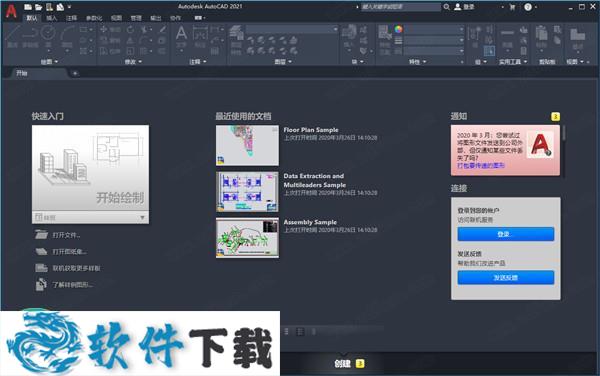The image size is (600, 376).
Task: Click the 打包要传递的图形 link in notification
Action: click(481, 165)
